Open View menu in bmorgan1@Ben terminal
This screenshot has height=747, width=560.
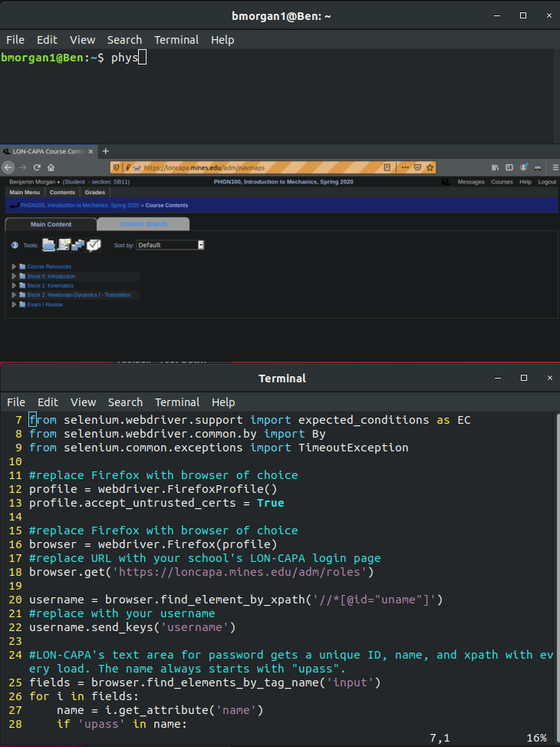coord(82,40)
